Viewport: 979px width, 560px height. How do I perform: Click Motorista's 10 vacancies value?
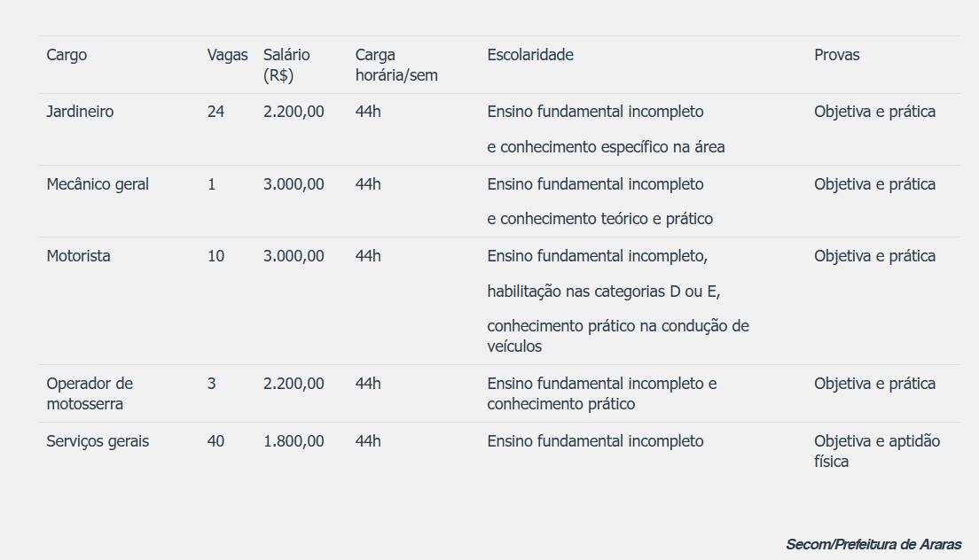pyautogui.click(x=215, y=256)
